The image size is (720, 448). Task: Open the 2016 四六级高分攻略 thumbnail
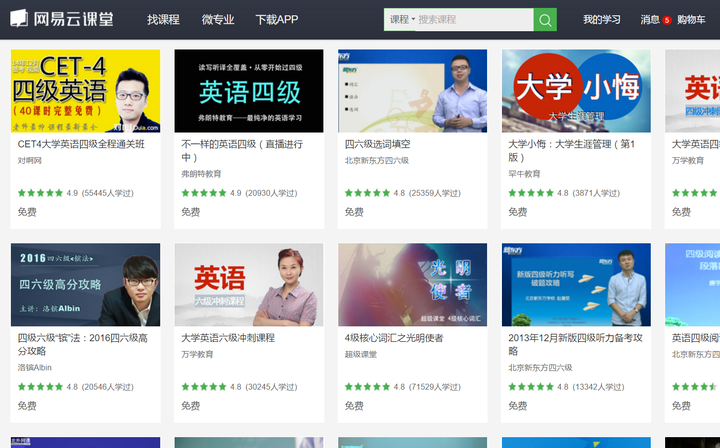coord(85,285)
